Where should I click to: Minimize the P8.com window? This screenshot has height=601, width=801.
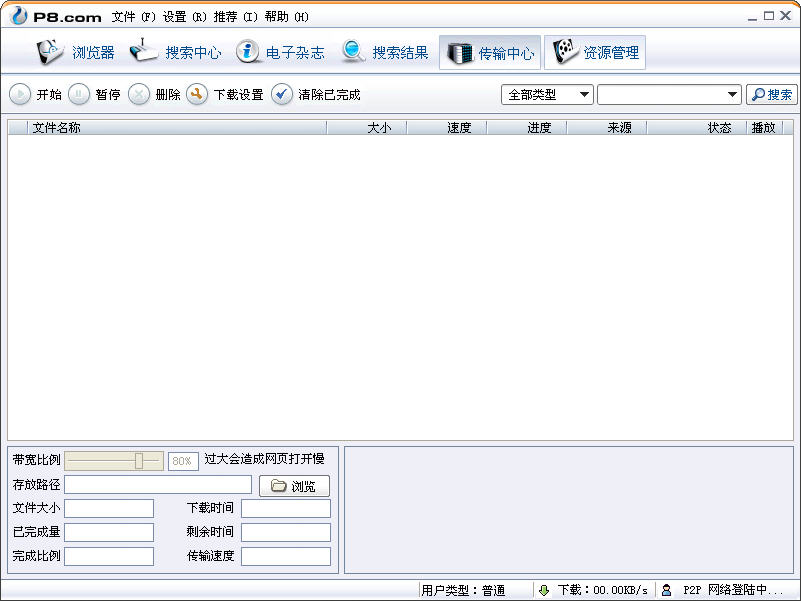point(752,17)
